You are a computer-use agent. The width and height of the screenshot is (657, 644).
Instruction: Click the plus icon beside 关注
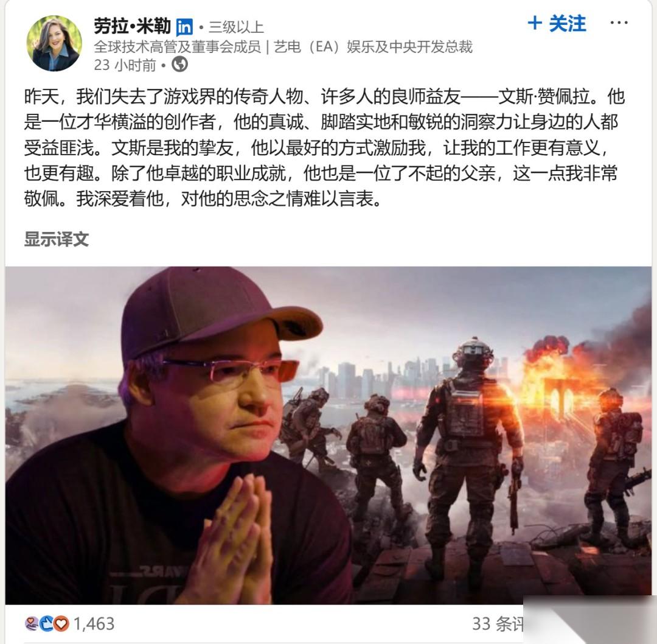pos(535,23)
